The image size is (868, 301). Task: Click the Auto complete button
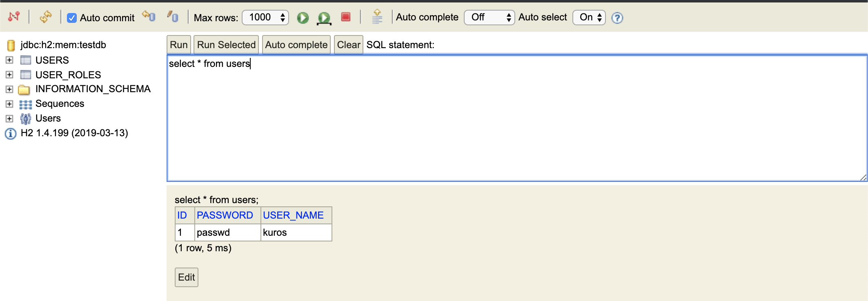click(x=296, y=45)
